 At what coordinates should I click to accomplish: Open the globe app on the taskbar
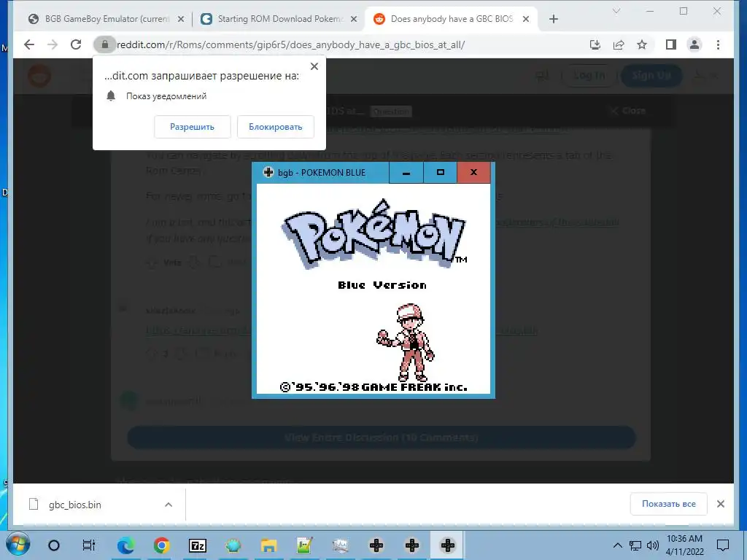point(233,545)
